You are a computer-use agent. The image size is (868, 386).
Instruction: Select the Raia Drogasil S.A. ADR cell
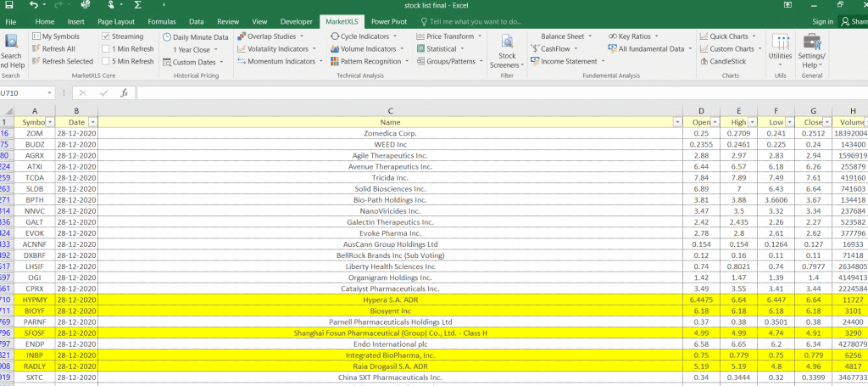(390, 366)
